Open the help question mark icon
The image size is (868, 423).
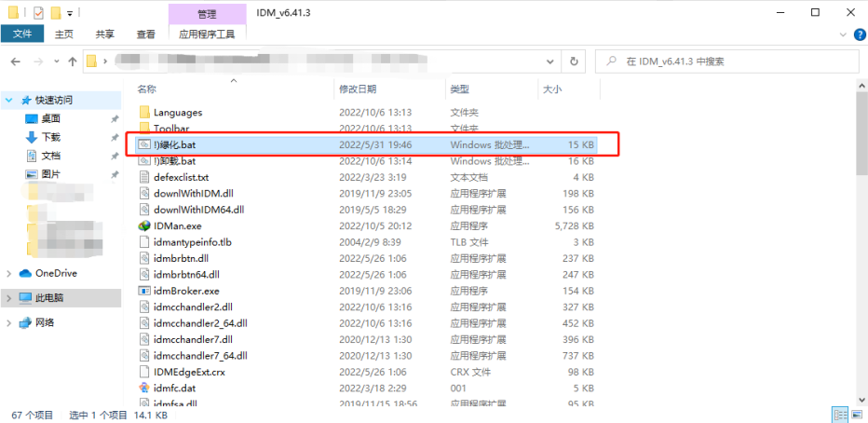(x=860, y=34)
